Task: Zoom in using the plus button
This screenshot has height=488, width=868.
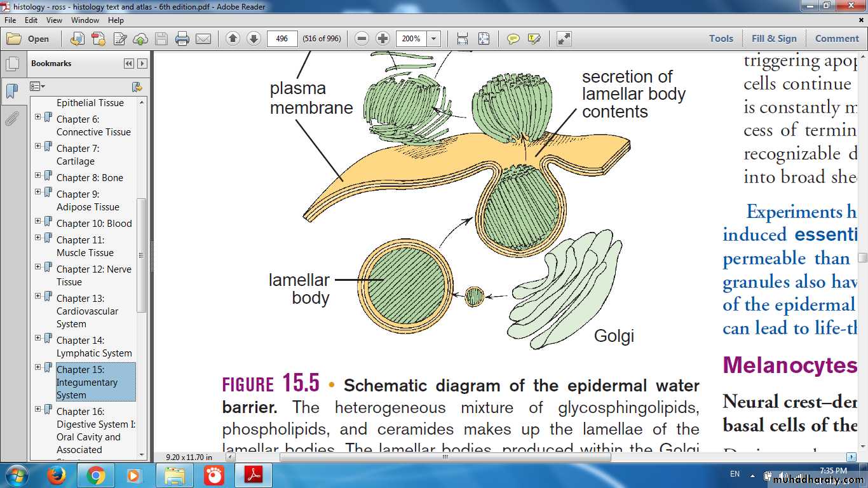Action: pyautogui.click(x=383, y=39)
